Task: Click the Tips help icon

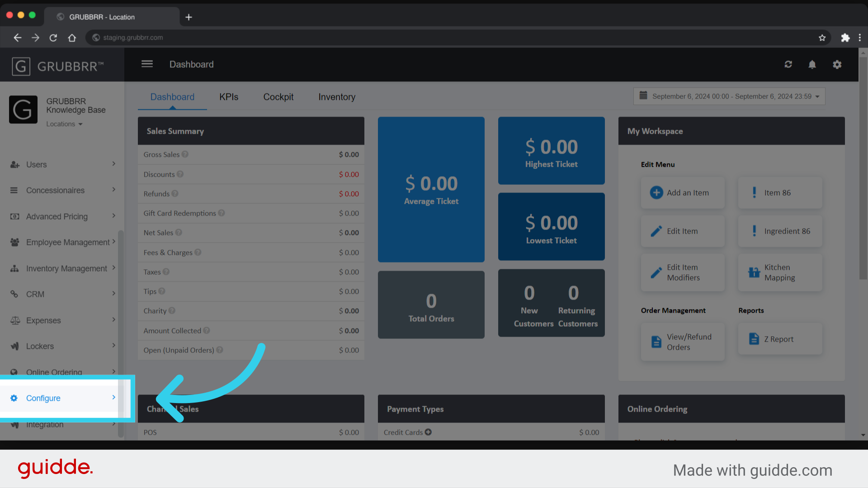Action: pyautogui.click(x=162, y=291)
